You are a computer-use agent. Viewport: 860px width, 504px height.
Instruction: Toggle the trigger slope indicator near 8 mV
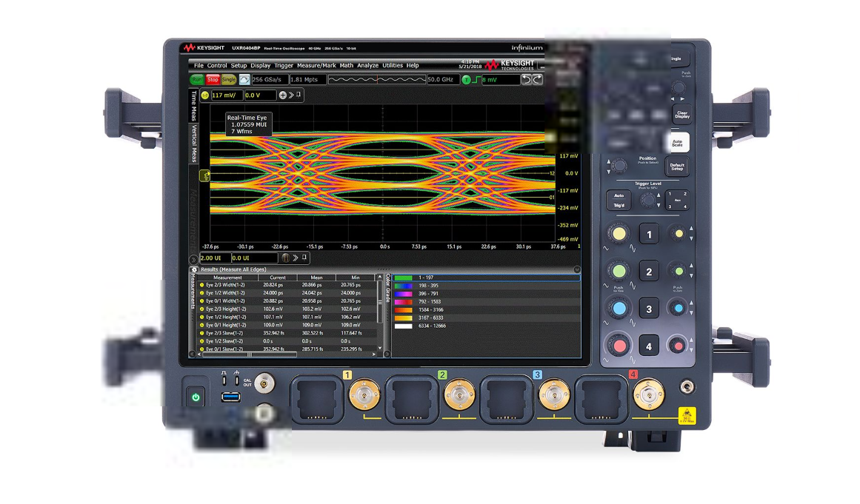(x=476, y=79)
